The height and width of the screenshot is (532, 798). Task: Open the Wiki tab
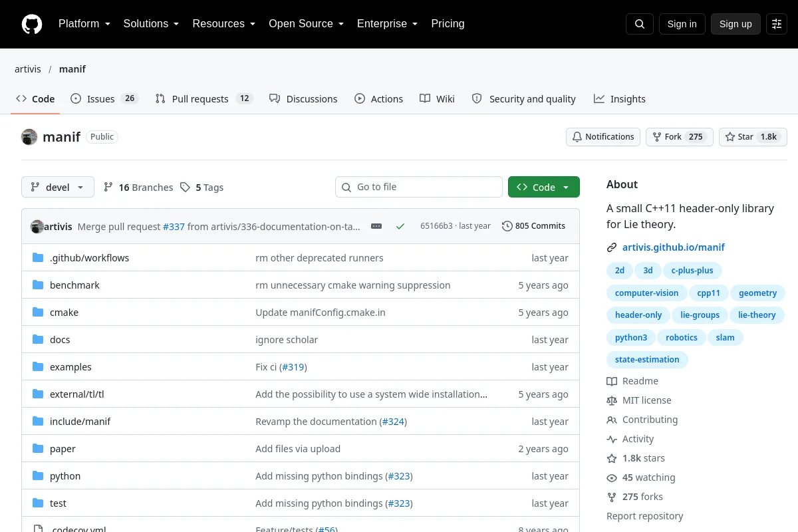(x=438, y=99)
